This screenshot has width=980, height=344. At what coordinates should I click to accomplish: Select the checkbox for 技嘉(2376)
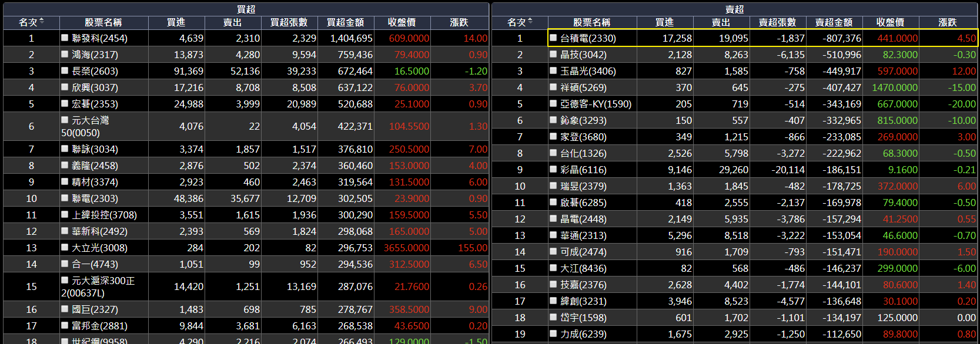(x=553, y=284)
